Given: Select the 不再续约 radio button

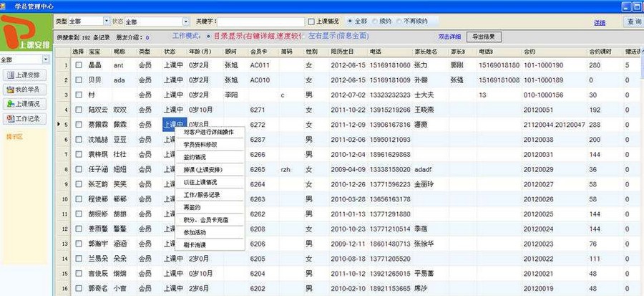Looking at the screenshot, I should pos(399,21).
